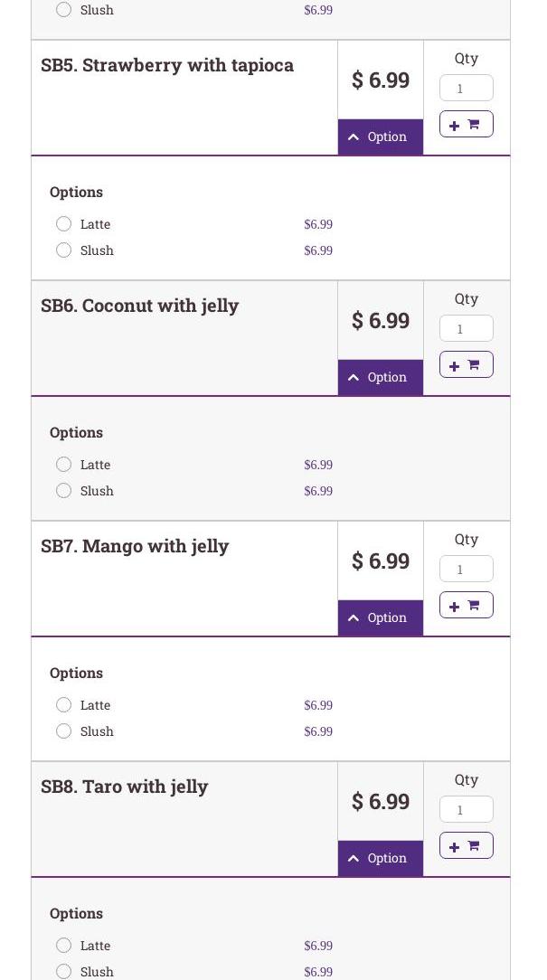
Task: Click the SB7. Mango with jelly title
Action: pyautogui.click(x=135, y=546)
